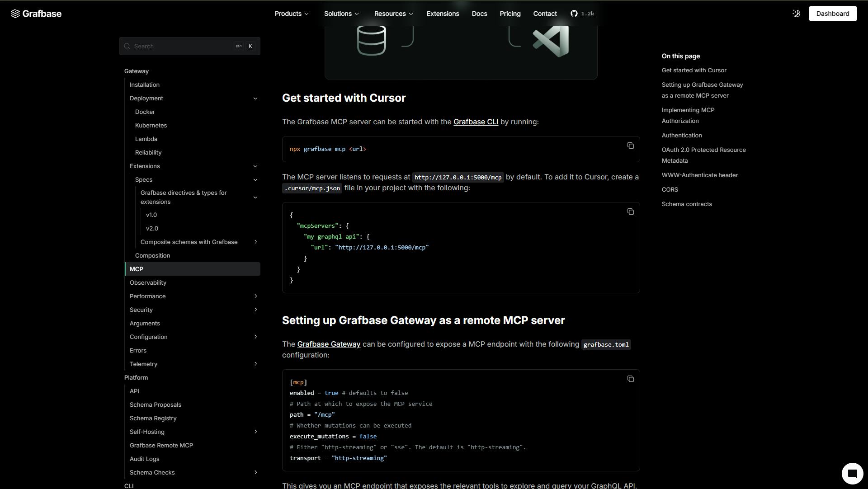The image size is (868, 489).
Task: Jump to CORS in On this page
Action: (670, 190)
